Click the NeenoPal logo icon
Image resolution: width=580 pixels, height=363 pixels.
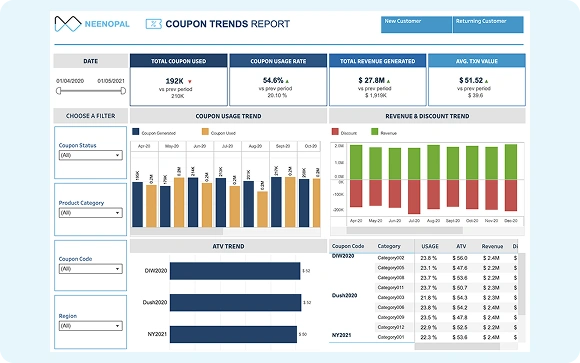68,24
